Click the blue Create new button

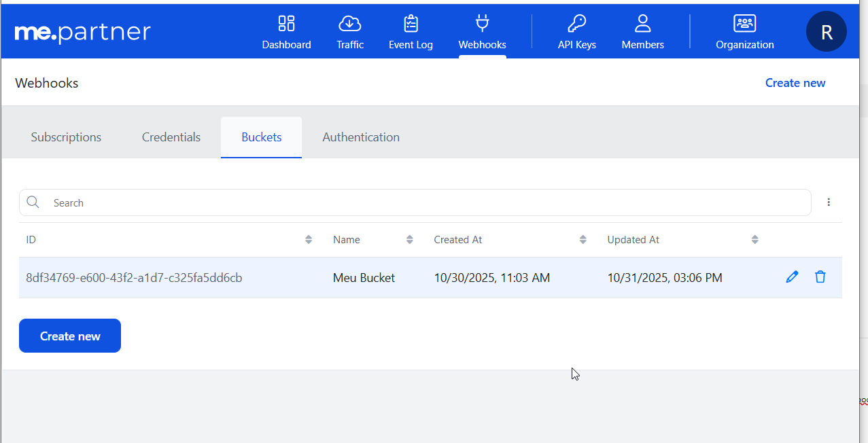(x=70, y=336)
